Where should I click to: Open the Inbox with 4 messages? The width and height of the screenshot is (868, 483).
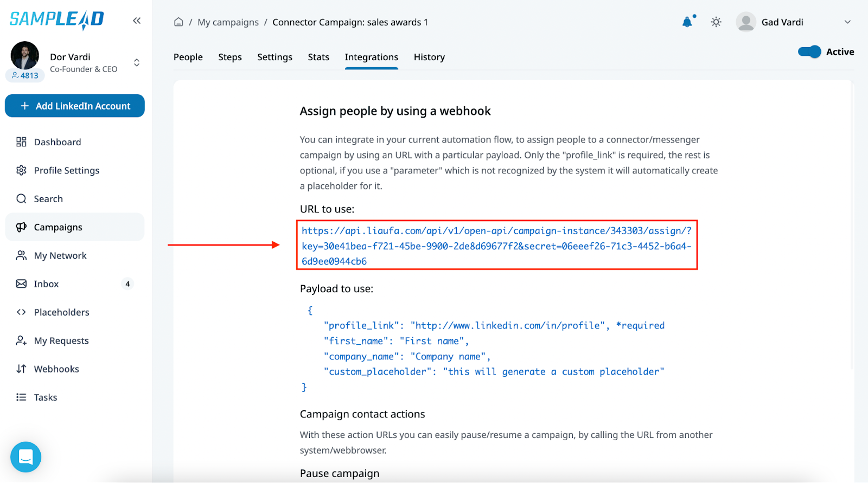click(46, 284)
